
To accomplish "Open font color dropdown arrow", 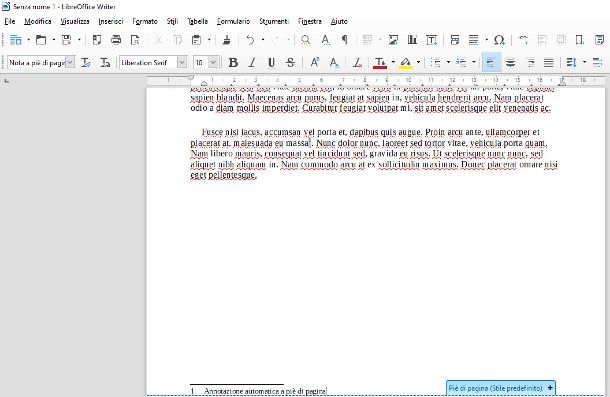I will tap(393, 62).
